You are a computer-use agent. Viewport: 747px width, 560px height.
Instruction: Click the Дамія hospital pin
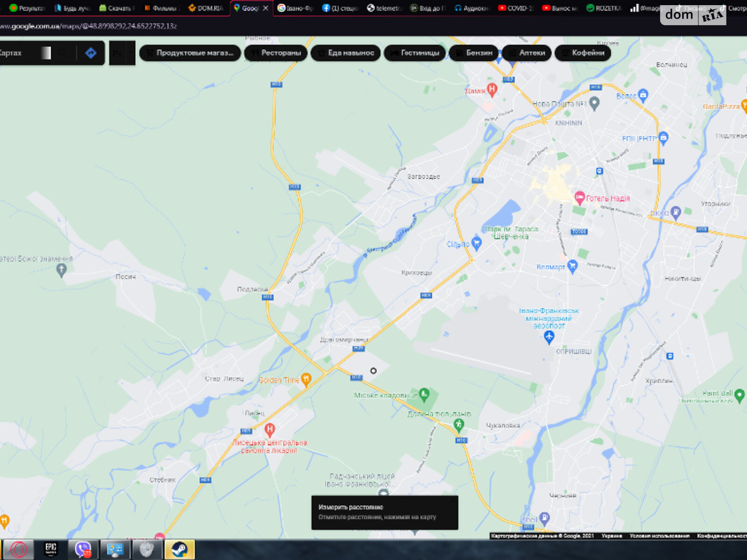(492, 89)
